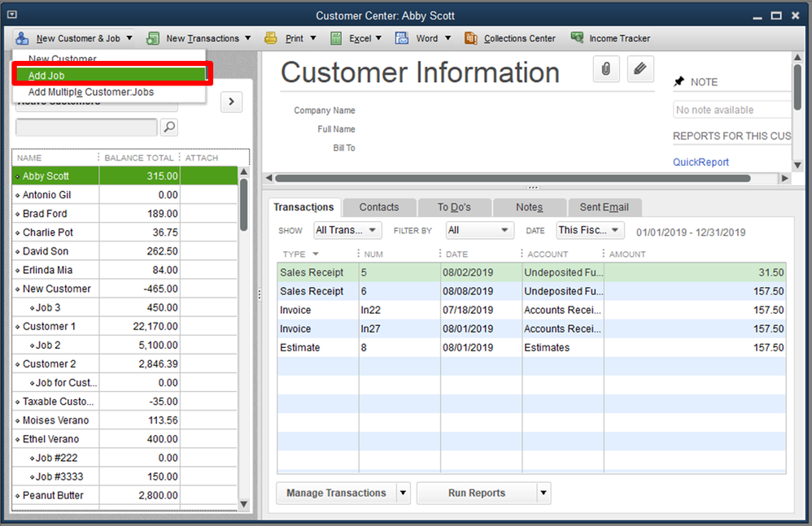The height and width of the screenshot is (526, 812).
Task: Select Job 3 under New Customer
Action: 124,308
